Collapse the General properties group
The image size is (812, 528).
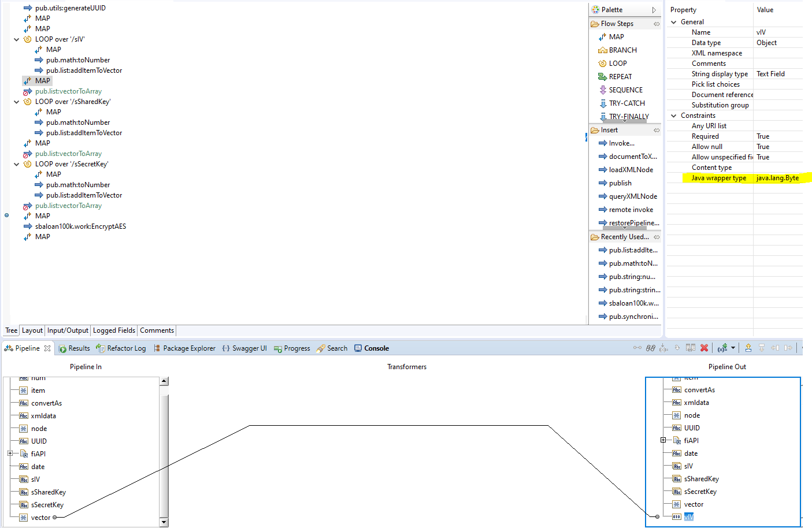point(674,22)
